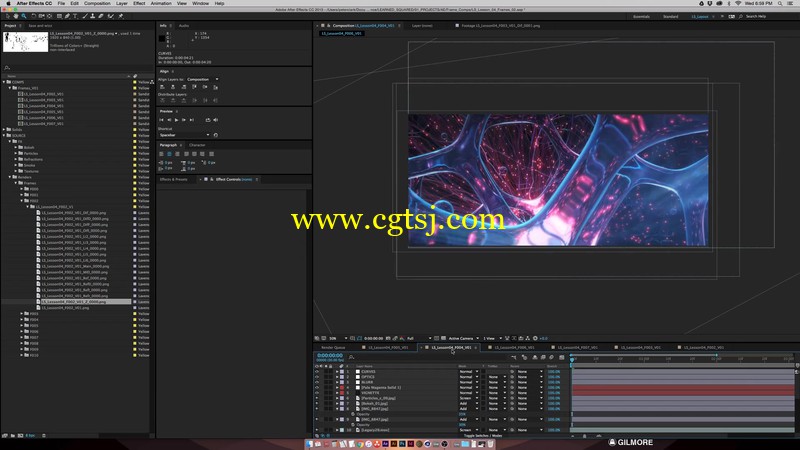Expand the Particles folder

click(x=16, y=153)
